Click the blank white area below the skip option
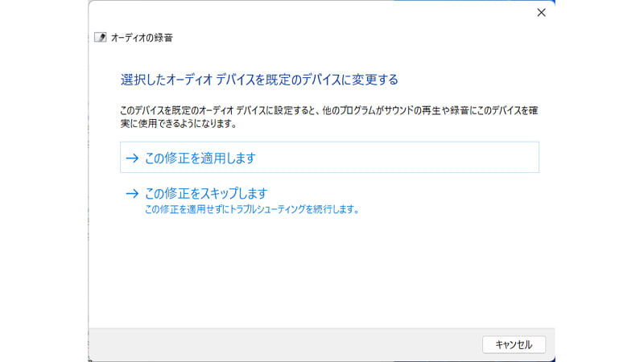The width and height of the screenshot is (644, 362). [322, 274]
